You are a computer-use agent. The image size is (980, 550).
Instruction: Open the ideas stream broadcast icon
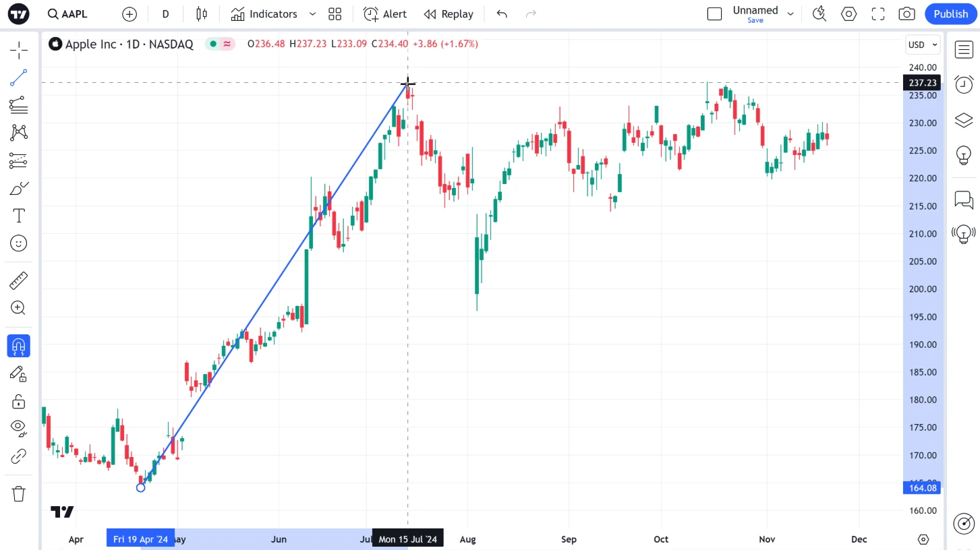[964, 235]
